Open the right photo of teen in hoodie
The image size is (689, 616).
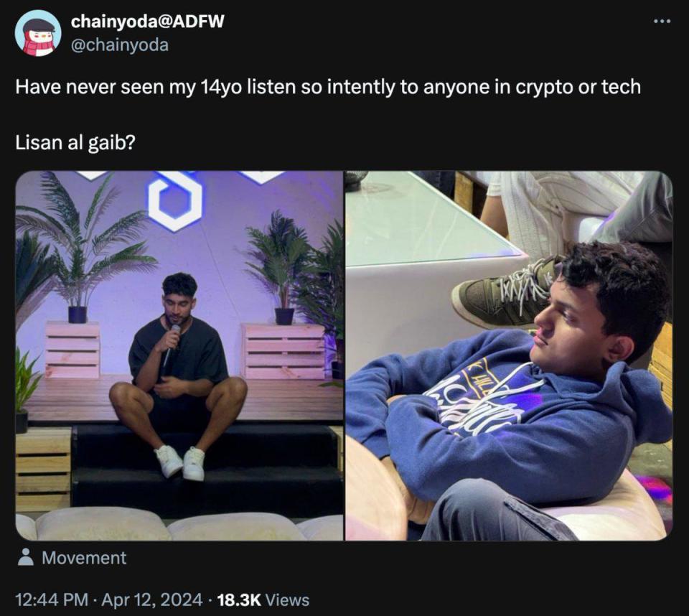pos(508,355)
